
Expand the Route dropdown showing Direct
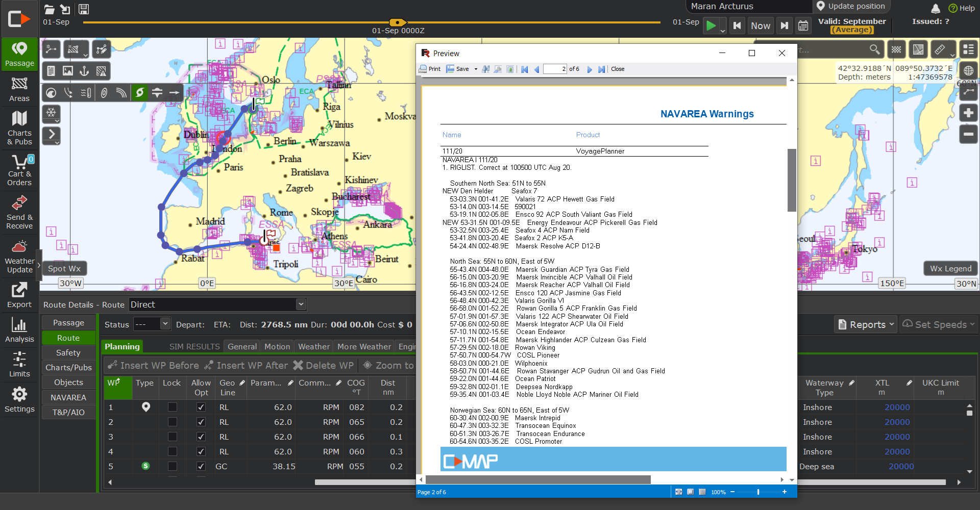pos(301,304)
